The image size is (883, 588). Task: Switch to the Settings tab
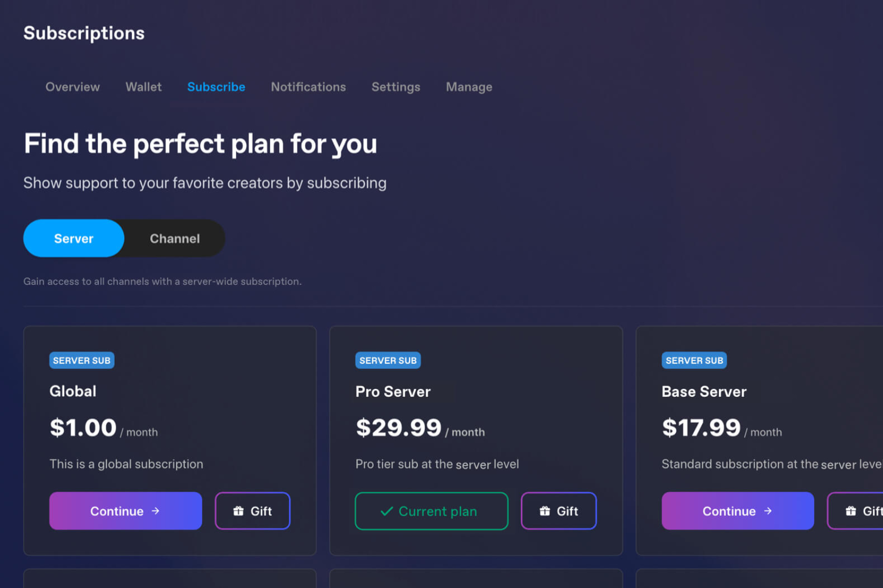click(396, 87)
